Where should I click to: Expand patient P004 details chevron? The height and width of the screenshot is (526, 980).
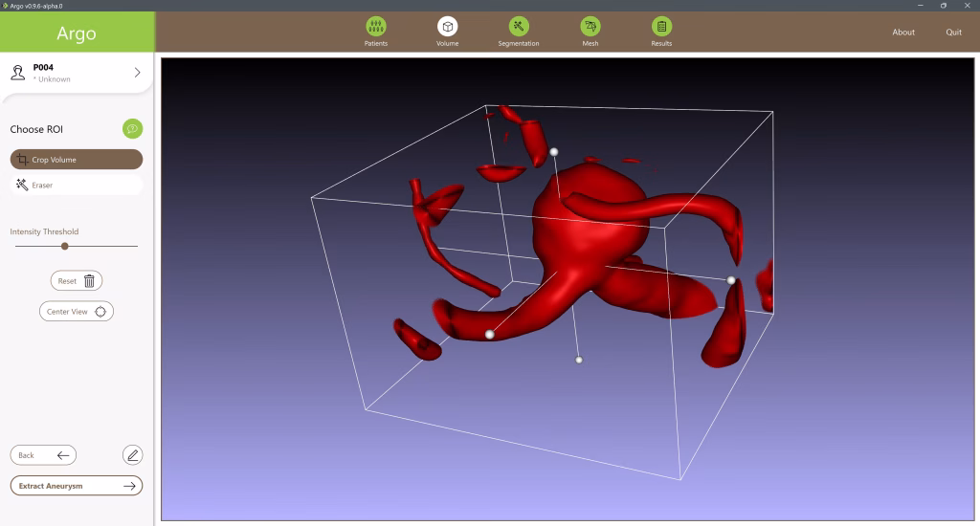(x=137, y=73)
